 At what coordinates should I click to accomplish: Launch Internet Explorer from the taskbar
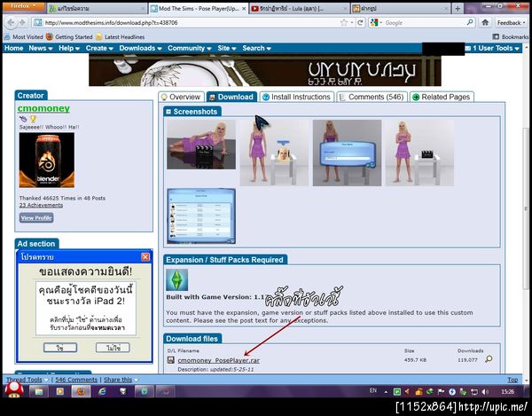pos(102,391)
